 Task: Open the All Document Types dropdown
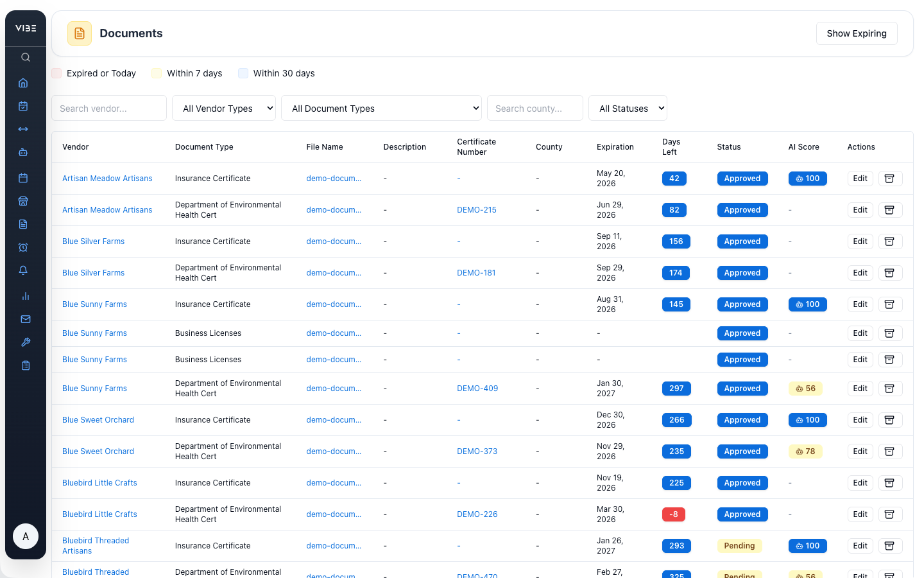[381, 108]
